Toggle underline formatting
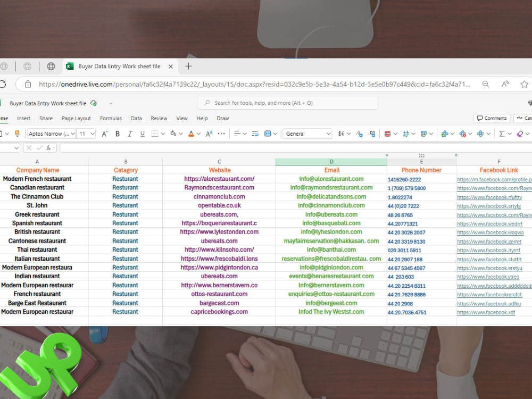 point(142,134)
